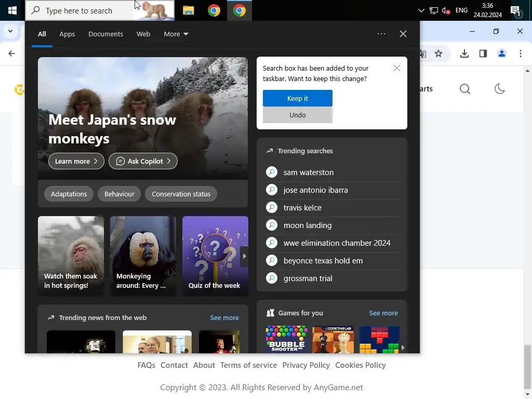
Task: Search trending 'beyonce texas hold em'
Action: (x=332, y=261)
